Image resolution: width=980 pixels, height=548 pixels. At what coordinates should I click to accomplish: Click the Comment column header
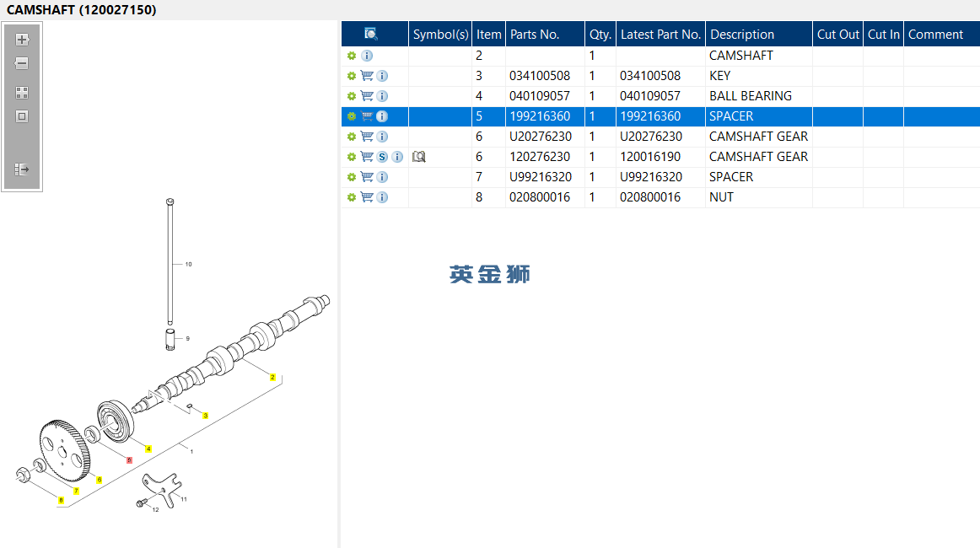pyautogui.click(x=942, y=35)
